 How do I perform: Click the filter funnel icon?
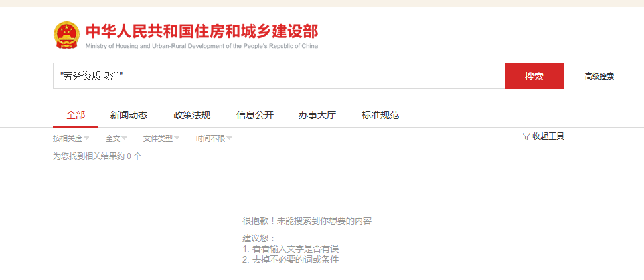[x=526, y=136]
